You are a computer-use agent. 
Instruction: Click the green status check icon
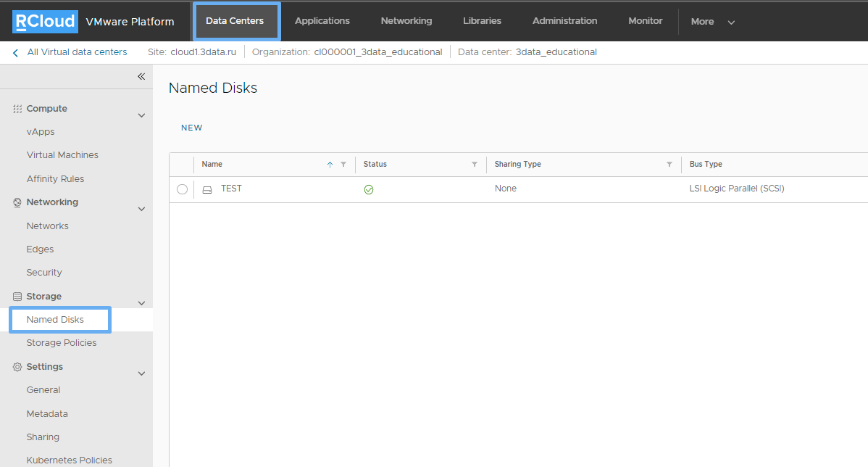coord(369,189)
